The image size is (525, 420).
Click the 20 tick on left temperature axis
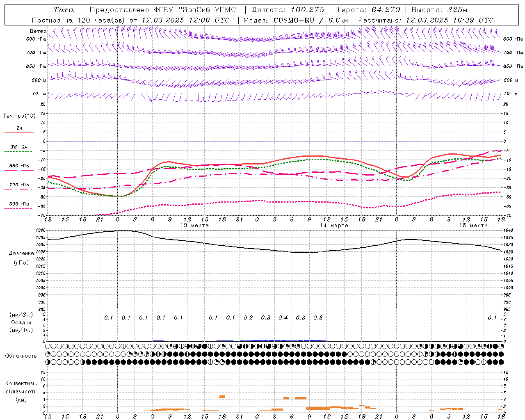(44, 104)
